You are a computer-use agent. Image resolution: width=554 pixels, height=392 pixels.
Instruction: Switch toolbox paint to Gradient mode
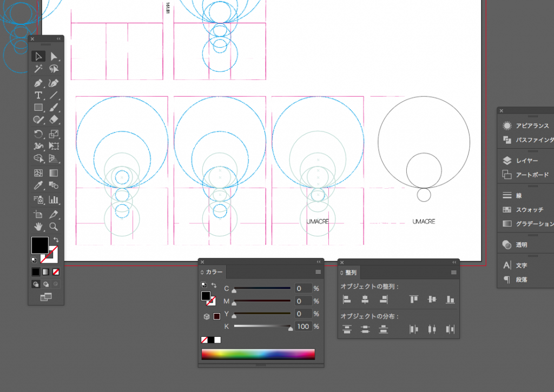(x=45, y=271)
